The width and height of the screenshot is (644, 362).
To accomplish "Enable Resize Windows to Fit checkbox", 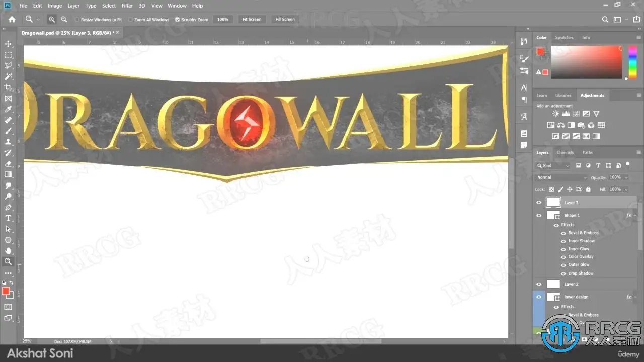I will (x=77, y=20).
